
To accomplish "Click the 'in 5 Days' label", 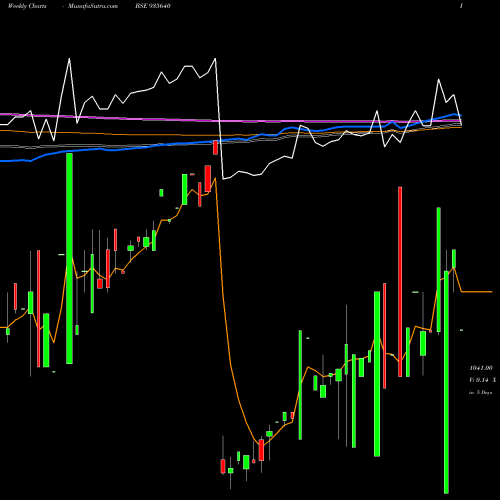I will (x=481, y=393).
